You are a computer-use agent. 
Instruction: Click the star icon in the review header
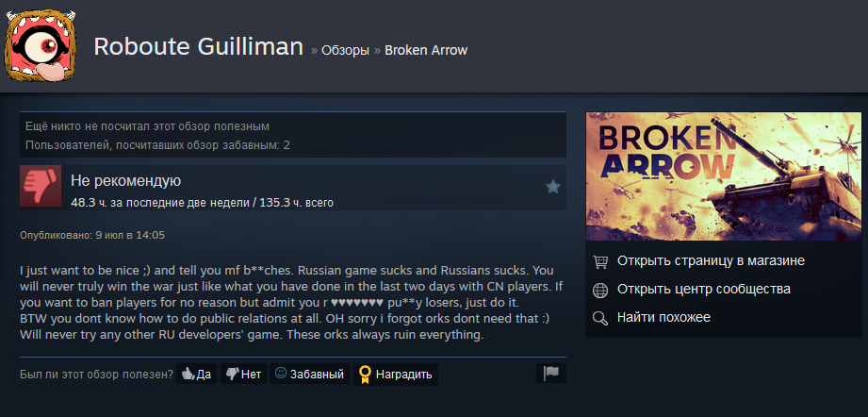(553, 187)
